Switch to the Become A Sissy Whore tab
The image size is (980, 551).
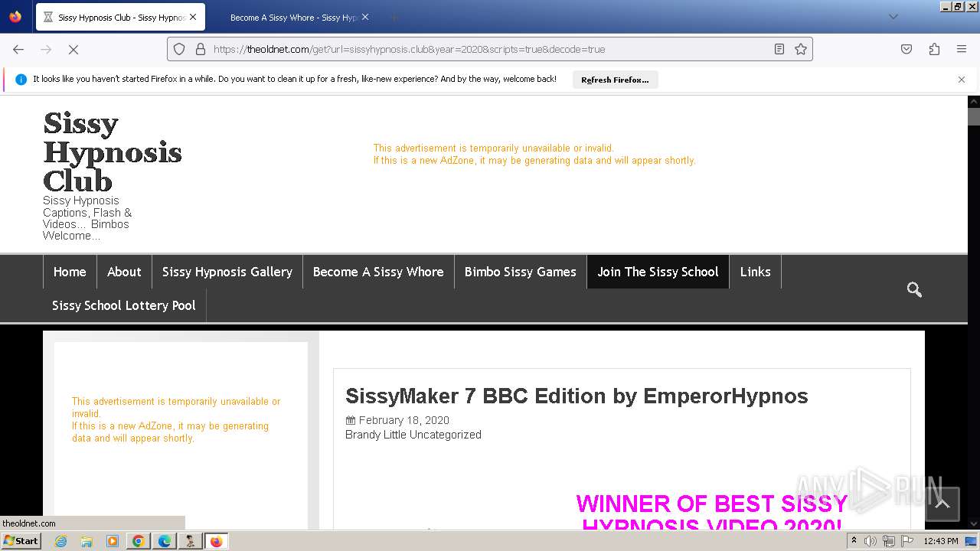click(x=292, y=17)
